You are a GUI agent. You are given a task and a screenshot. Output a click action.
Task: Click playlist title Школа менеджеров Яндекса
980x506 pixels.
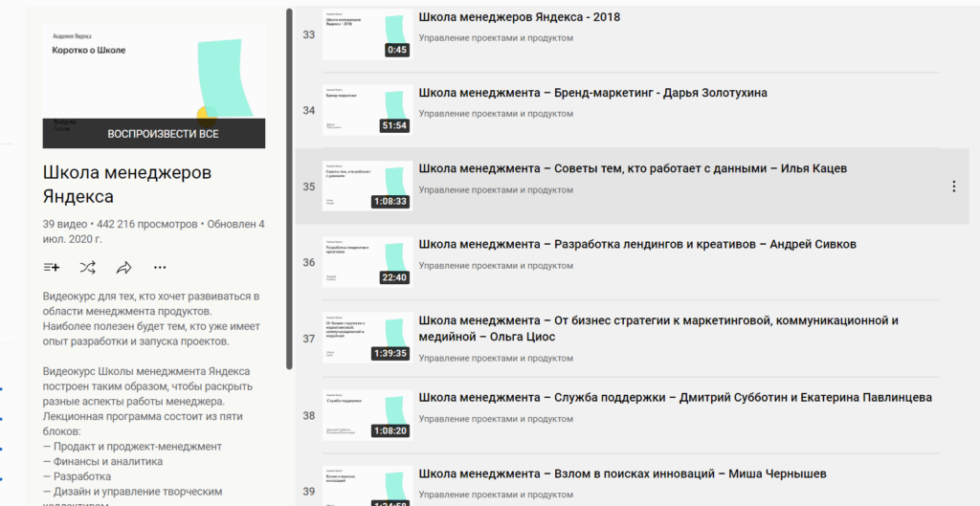tap(127, 185)
